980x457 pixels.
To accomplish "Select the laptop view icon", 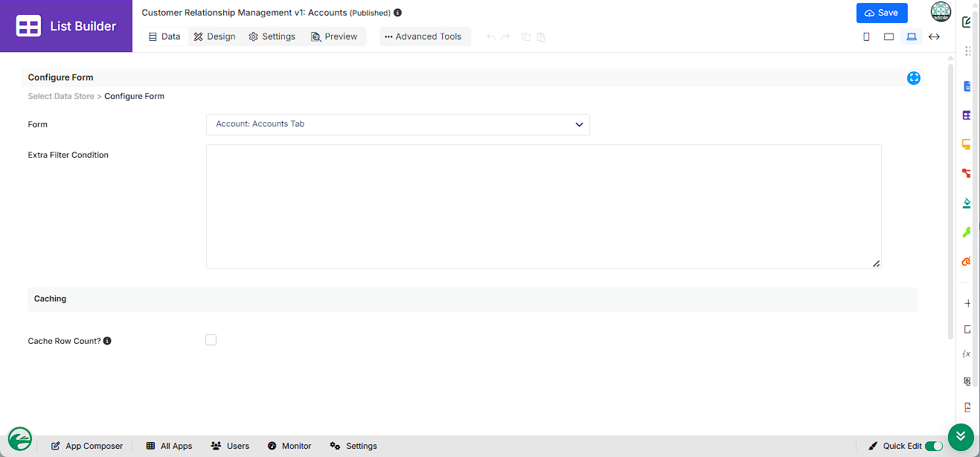I will [912, 36].
